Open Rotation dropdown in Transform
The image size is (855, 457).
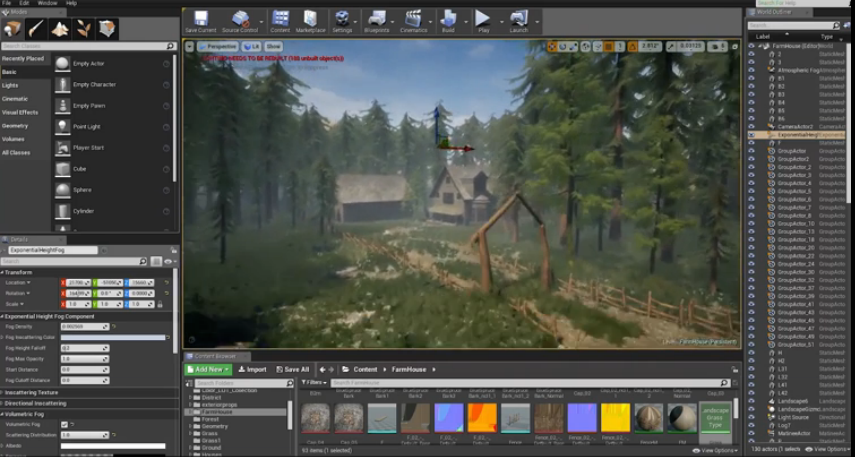point(18,293)
